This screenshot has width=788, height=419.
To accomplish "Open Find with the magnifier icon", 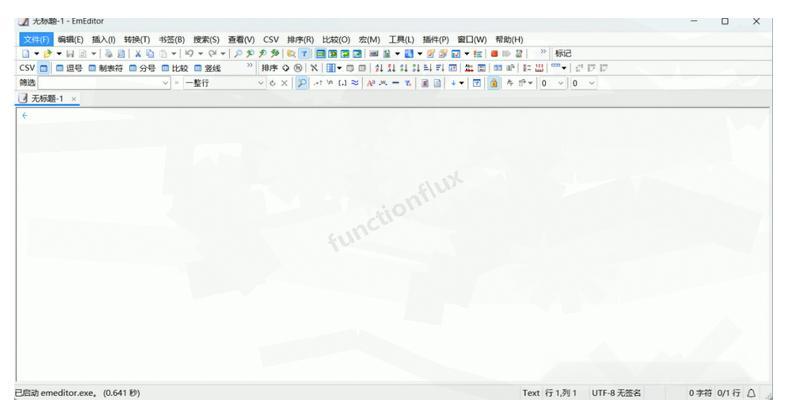I will [x=238, y=53].
